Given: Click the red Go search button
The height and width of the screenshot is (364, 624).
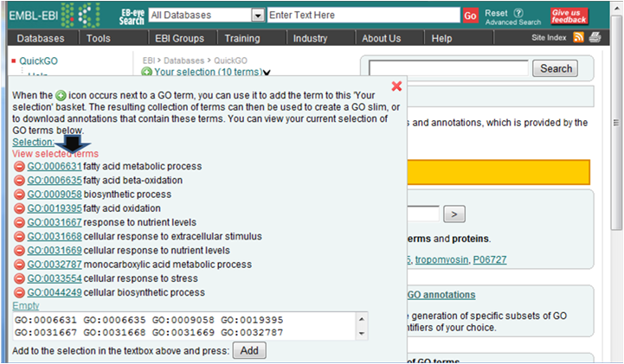Looking at the screenshot, I should click(470, 16).
